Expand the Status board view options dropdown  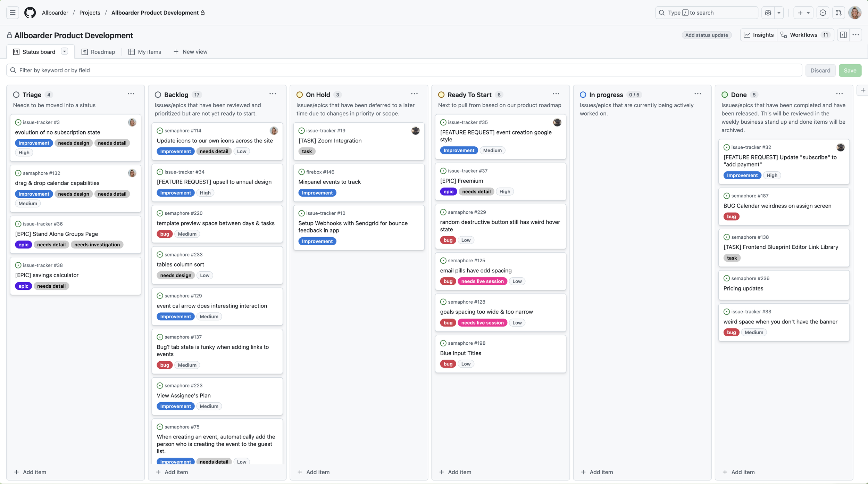(64, 51)
